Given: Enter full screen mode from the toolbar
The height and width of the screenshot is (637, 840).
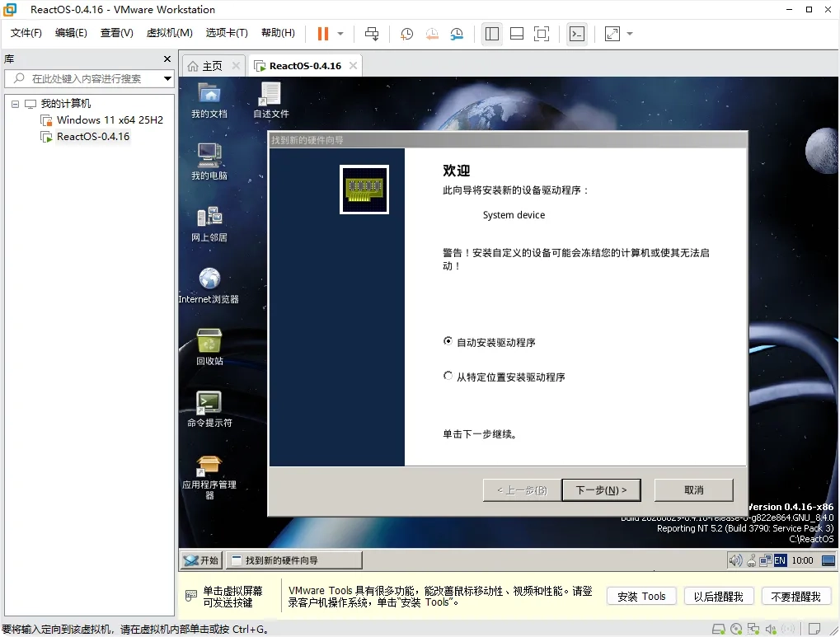Looking at the screenshot, I should click(x=542, y=34).
